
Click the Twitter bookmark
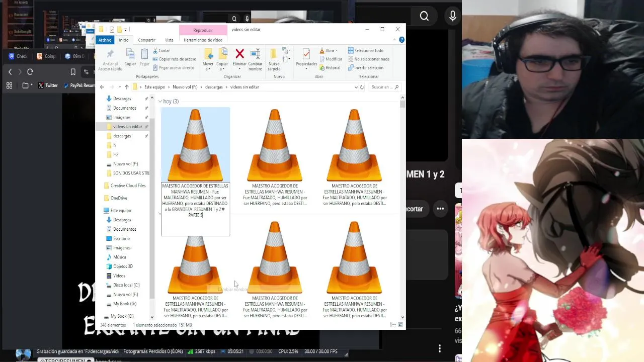coord(48,85)
